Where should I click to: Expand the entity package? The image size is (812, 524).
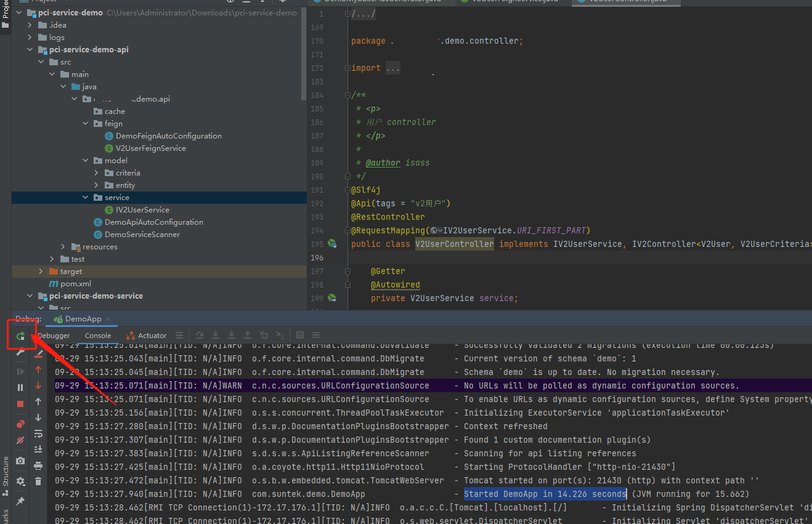[96, 185]
